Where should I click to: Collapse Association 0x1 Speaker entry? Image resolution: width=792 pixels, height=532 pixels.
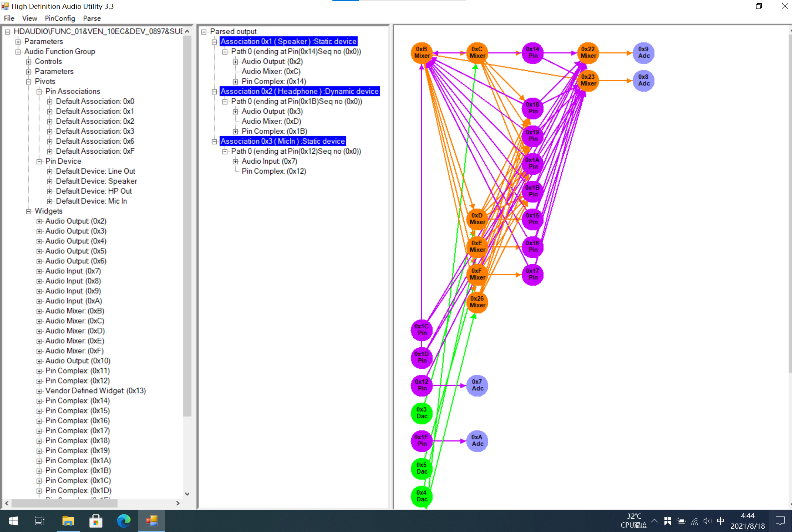point(214,42)
